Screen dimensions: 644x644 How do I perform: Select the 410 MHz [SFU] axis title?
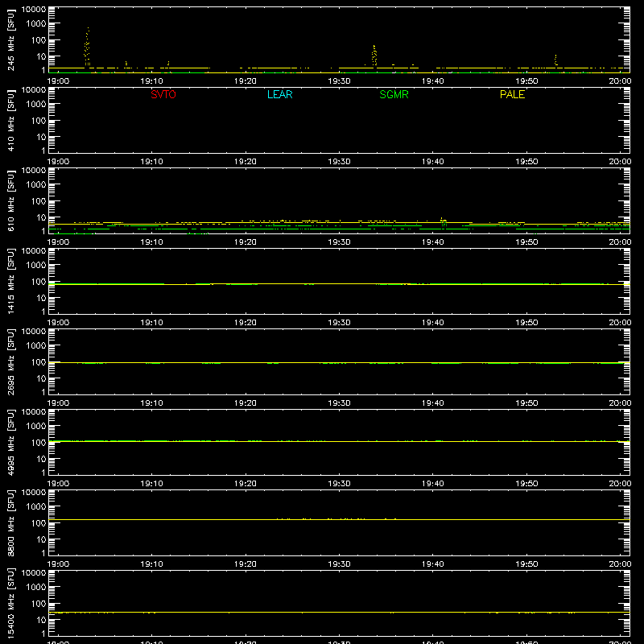(11, 121)
